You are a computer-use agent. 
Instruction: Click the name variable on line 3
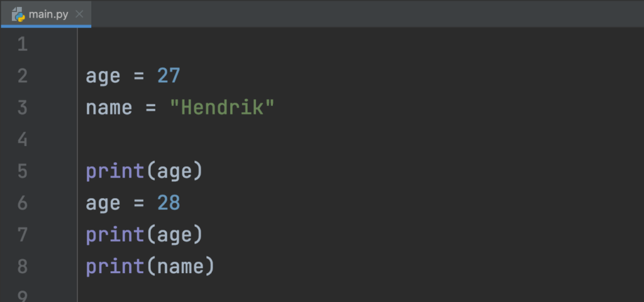point(109,108)
